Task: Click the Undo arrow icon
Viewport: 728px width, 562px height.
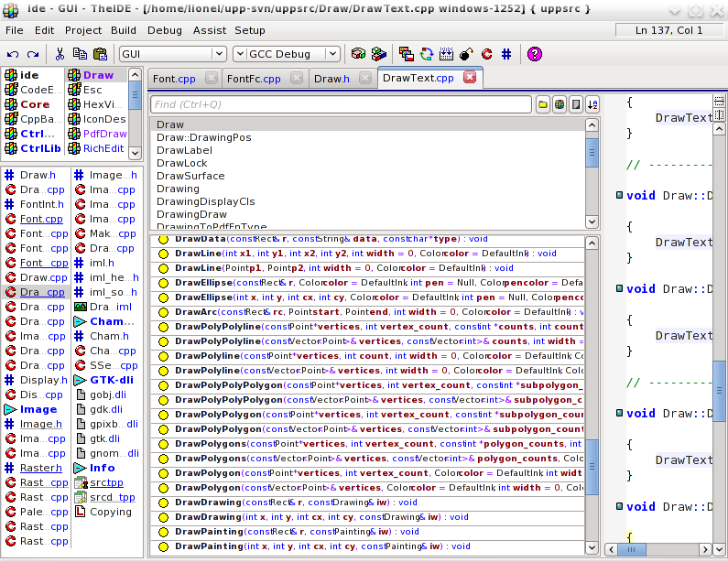Action: coord(13,54)
